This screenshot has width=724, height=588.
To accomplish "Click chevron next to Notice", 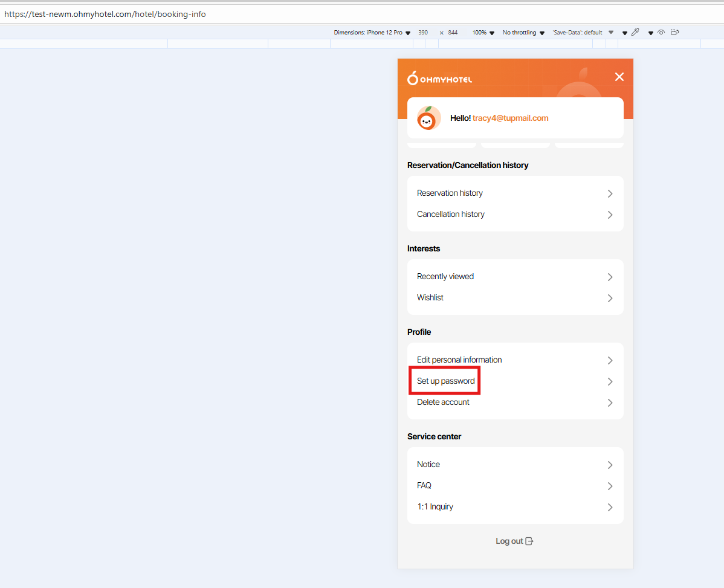I will 610,465.
